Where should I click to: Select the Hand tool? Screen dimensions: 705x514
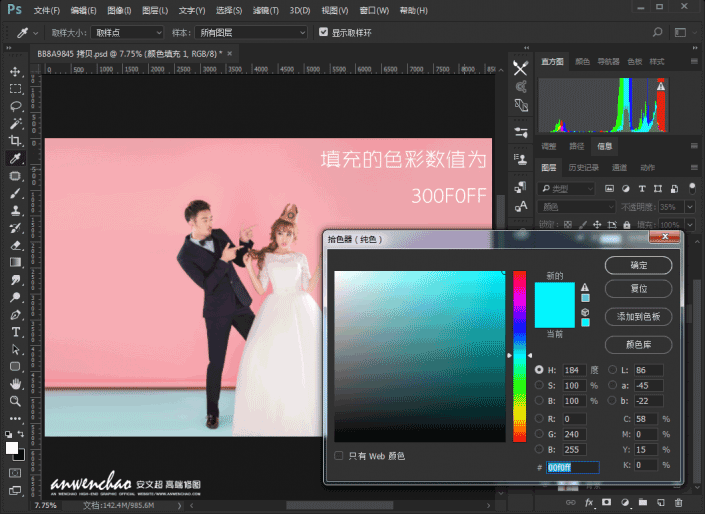[16, 383]
